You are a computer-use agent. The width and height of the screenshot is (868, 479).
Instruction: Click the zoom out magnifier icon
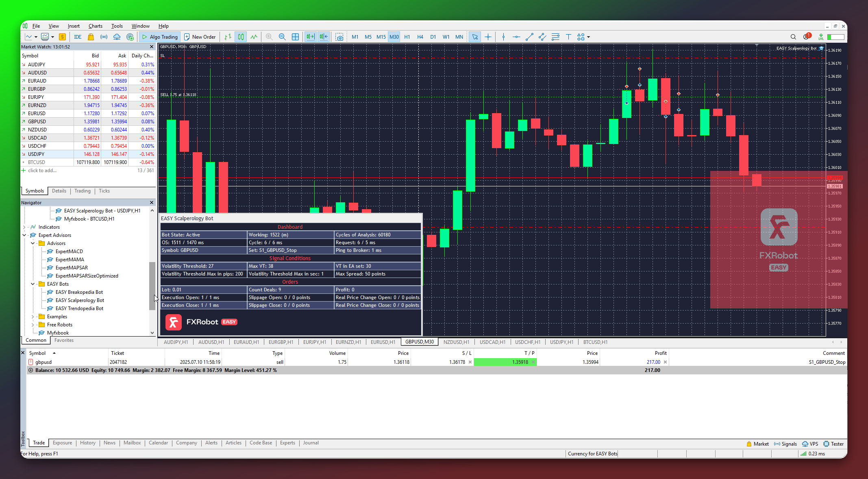click(x=282, y=37)
